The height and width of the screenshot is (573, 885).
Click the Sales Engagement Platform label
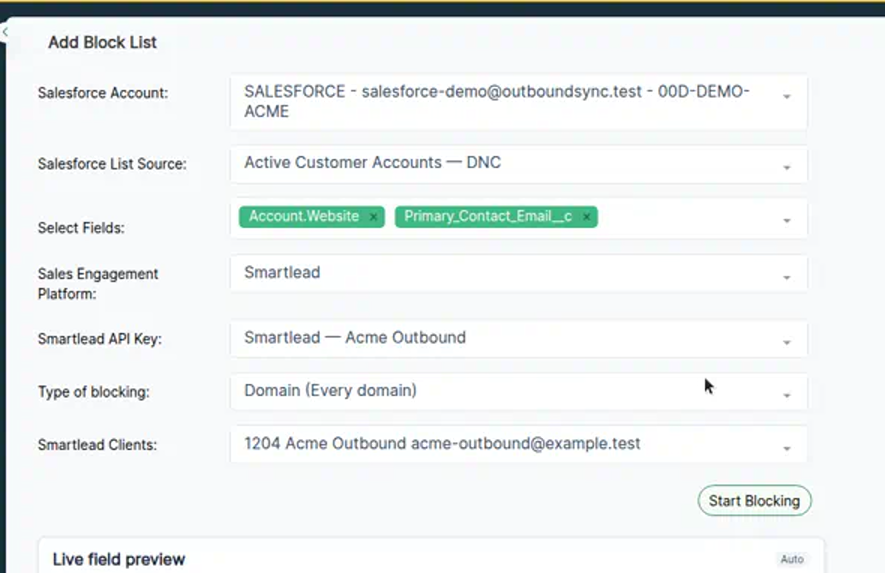pyautogui.click(x=98, y=284)
